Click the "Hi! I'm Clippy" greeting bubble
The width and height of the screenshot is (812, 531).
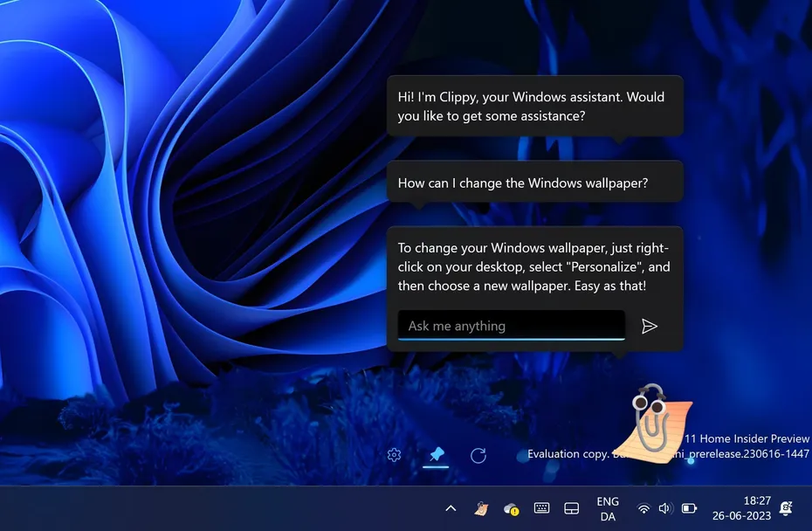(535, 107)
